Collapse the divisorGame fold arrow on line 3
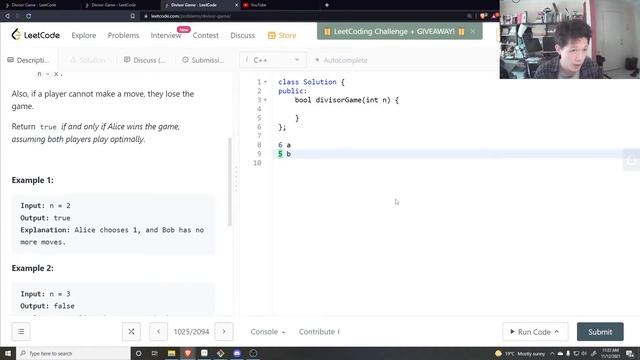 [265, 100]
